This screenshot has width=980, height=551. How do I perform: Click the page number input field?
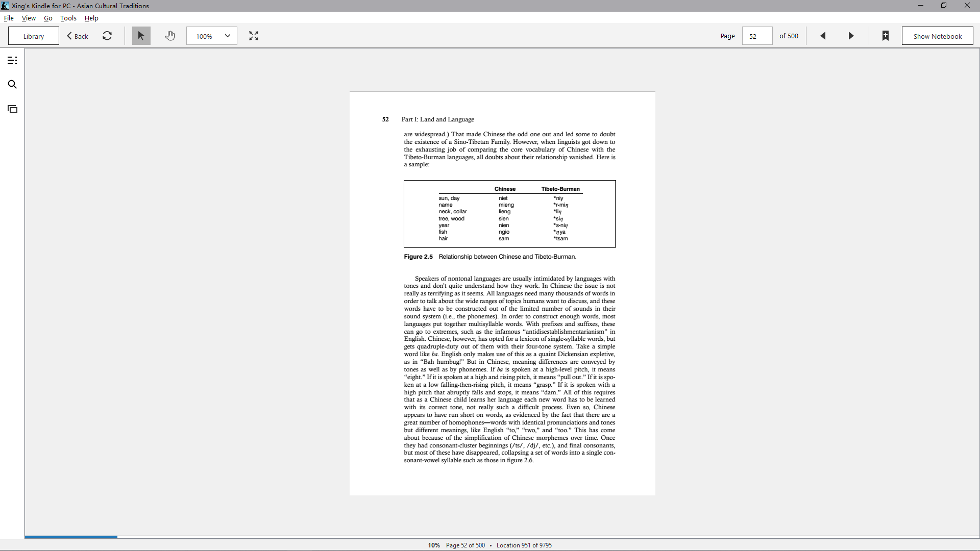coord(757,36)
